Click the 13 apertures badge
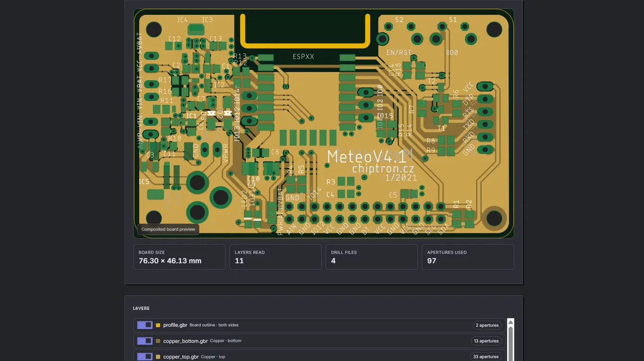 click(x=486, y=341)
